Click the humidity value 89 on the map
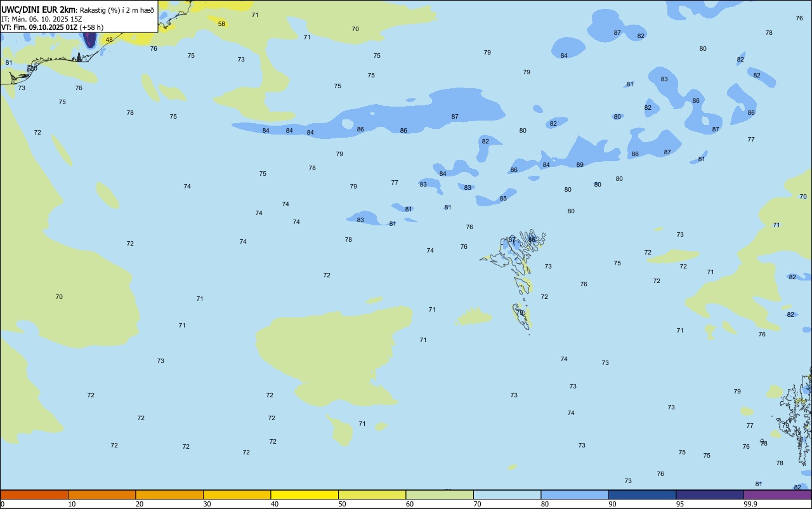Image resolution: width=812 pixels, height=509 pixels. [580, 165]
